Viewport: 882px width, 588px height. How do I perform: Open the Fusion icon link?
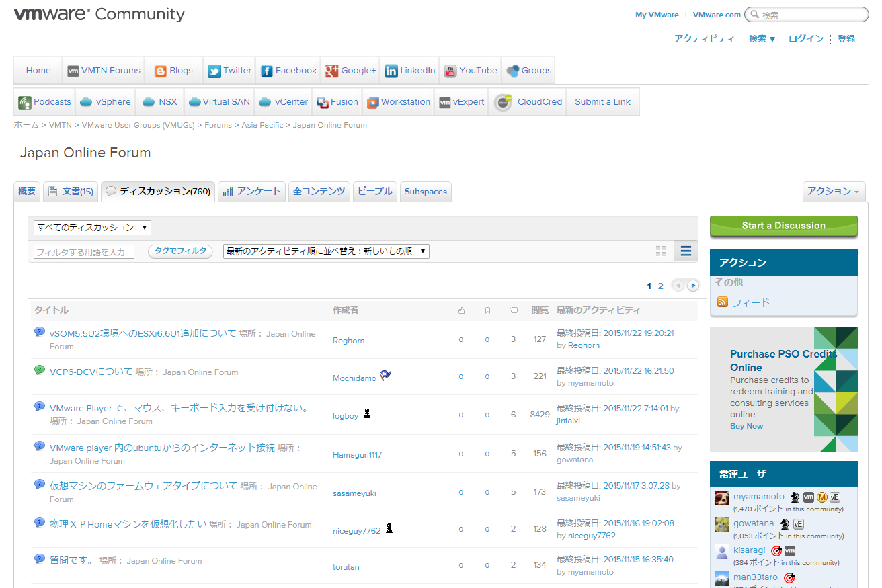(x=323, y=103)
